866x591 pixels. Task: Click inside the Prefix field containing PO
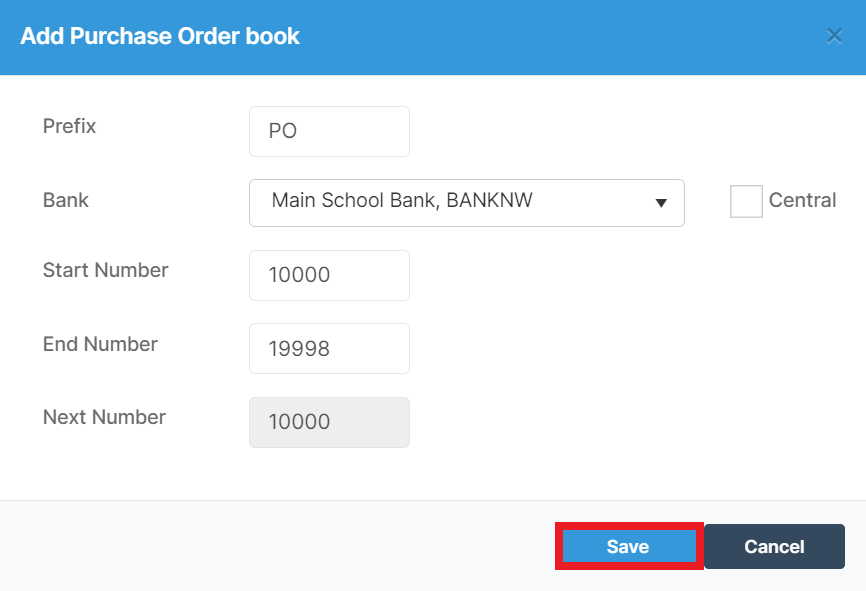[x=329, y=131]
